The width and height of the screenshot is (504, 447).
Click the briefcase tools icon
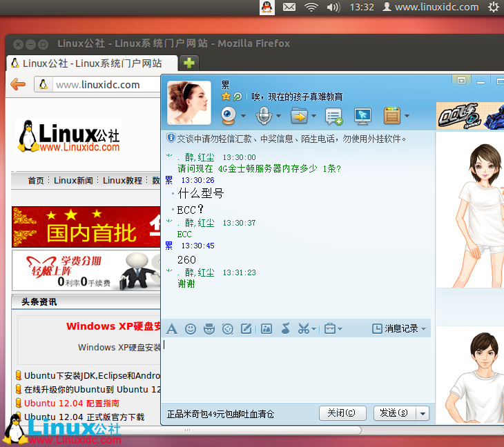pos(330,329)
